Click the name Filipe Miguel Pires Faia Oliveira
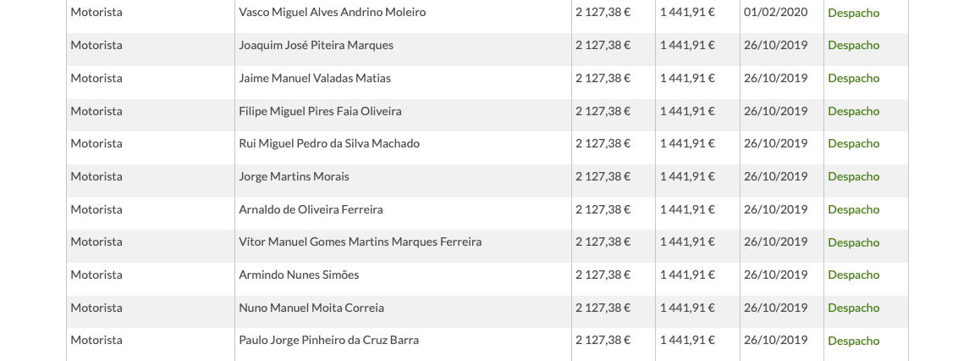The height and width of the screenshot is (361, 980). pyautogui.click(x=320, y=111)
